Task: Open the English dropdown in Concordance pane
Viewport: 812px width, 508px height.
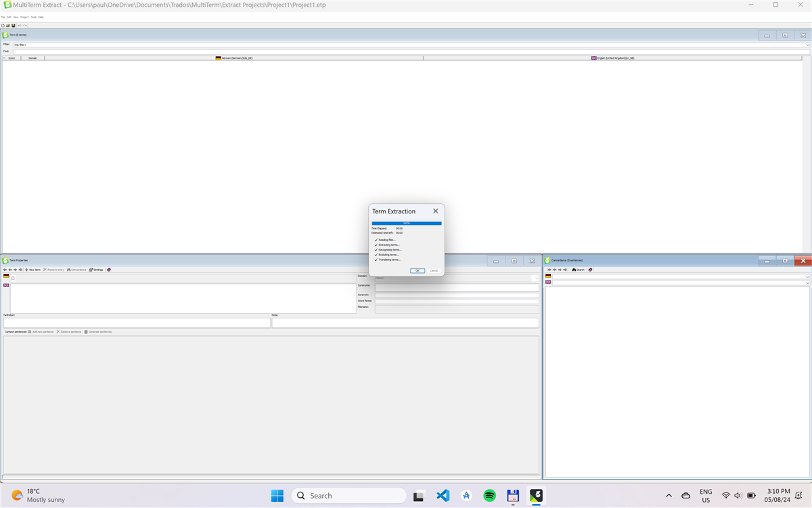Action: pos(807,282)
